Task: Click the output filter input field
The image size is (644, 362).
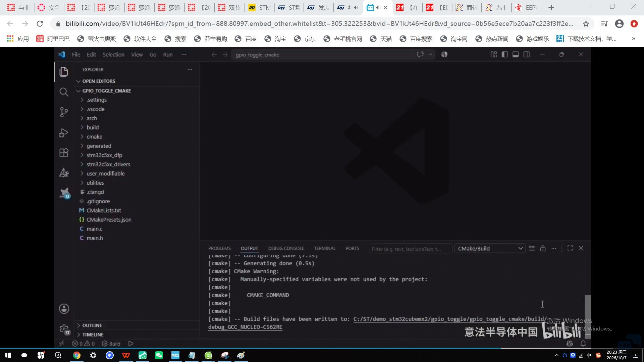Action: pos(410,249)
